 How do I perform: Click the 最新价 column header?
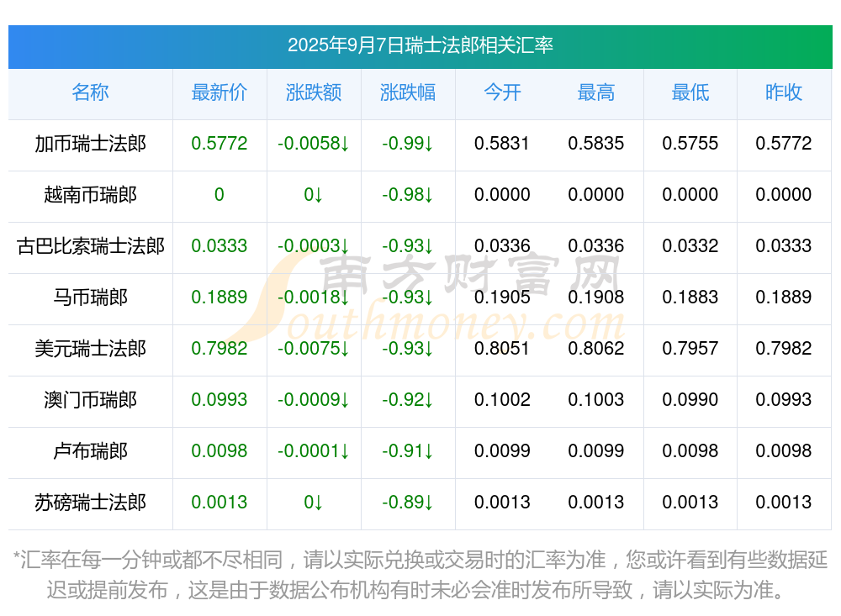tap(220, 93)
